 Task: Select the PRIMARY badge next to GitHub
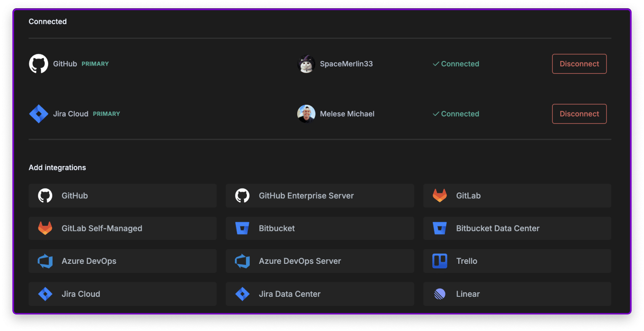tap(95, 64)
